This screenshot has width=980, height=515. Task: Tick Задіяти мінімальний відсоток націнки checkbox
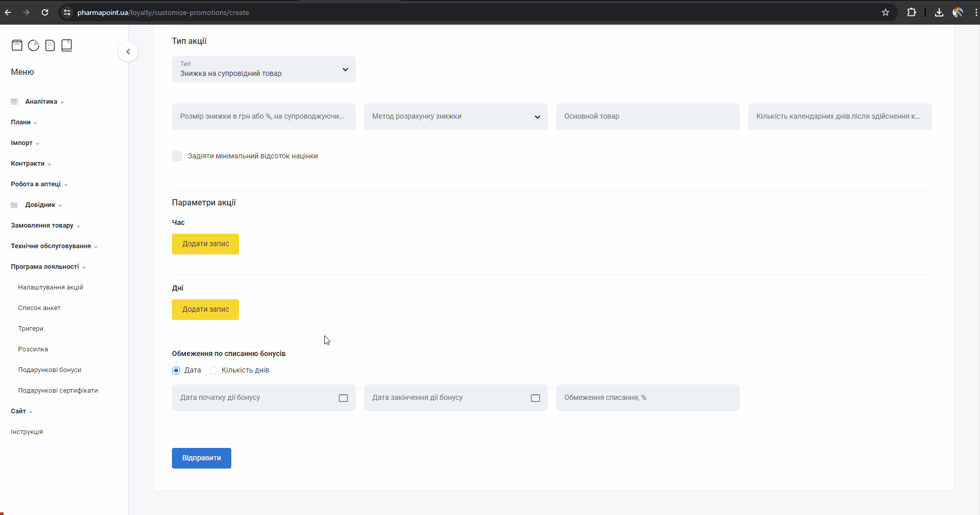(177, 156)
